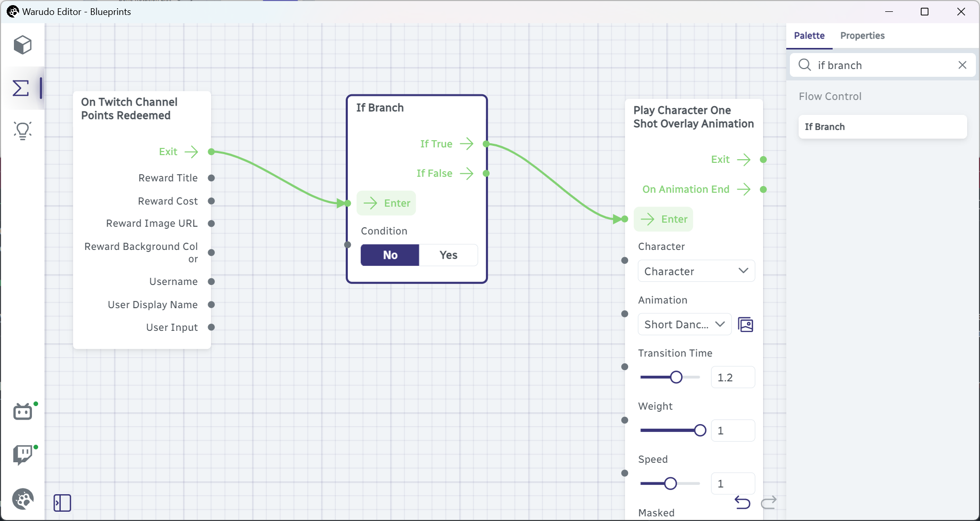Open the bottom sidebar settings wheel icon
Viewport: 980px width, 521px height.
23,499
